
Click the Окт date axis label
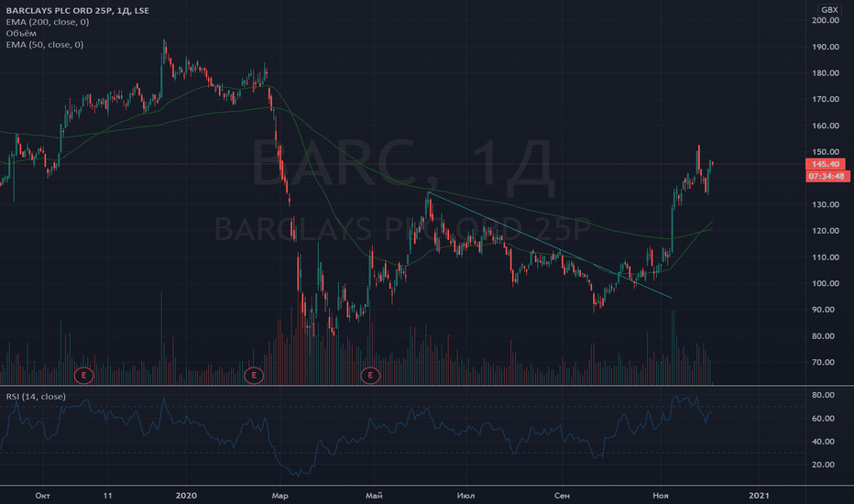[x=42, y=495]
